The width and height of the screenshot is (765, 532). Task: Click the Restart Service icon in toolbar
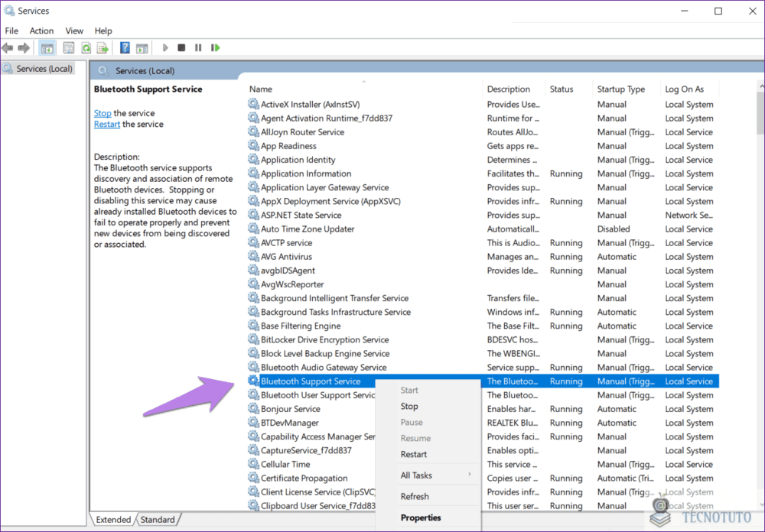215,48
